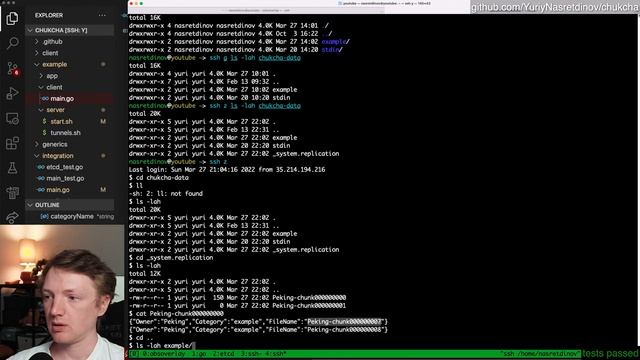The image size is (640, 360).
Task: Open Run and Debug view icon
Action: pos(12,93)
